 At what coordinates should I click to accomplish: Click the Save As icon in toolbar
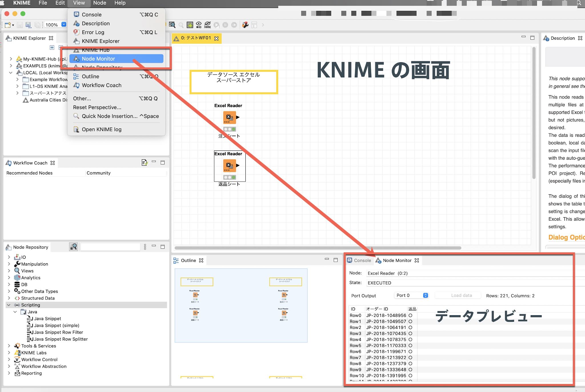click(28, 25)
